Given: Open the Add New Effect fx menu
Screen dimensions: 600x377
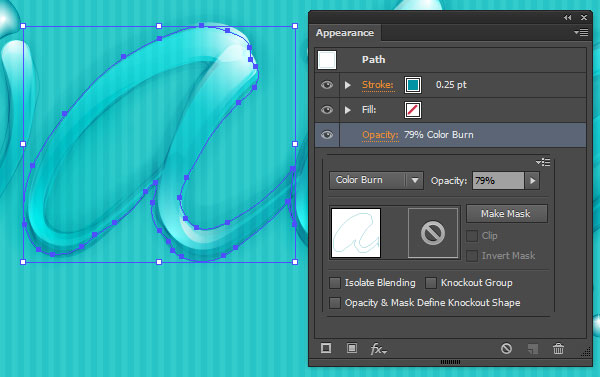Looking at the screenshot, I should pos(378,349).
